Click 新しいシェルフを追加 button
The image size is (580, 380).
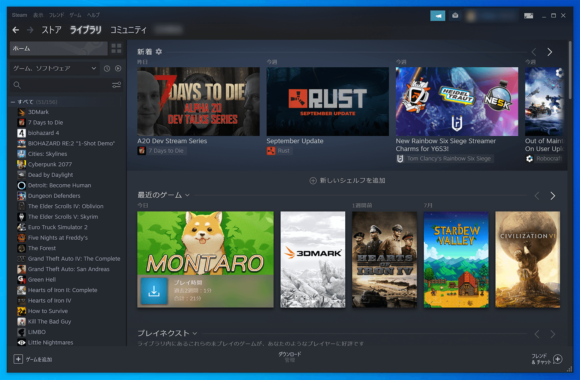[x=347, y=181]
